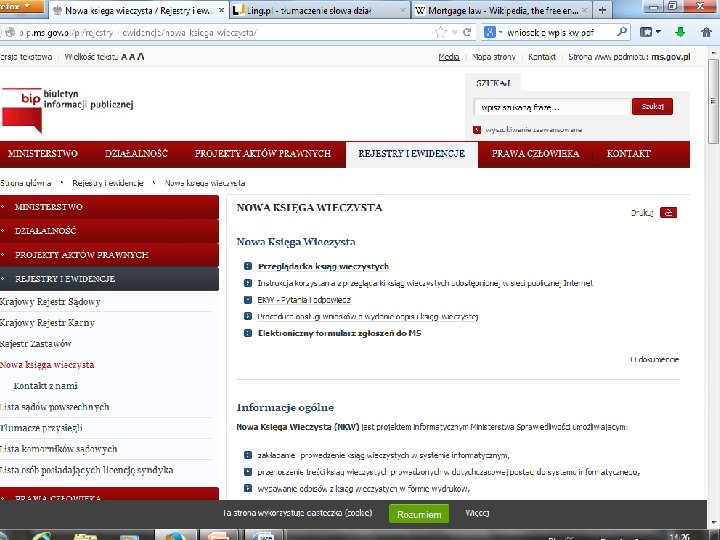The image size is (720, 540).
Task: Open Tłumacze przysięgli sidebar link
Action: click(x=41, y=428)
